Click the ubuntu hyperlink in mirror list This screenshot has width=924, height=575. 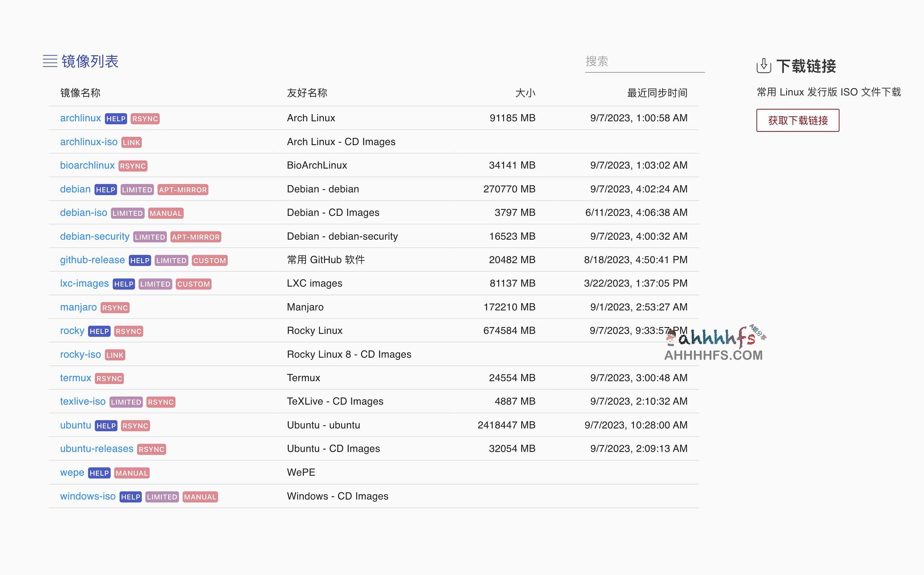(x=74, y=424)
